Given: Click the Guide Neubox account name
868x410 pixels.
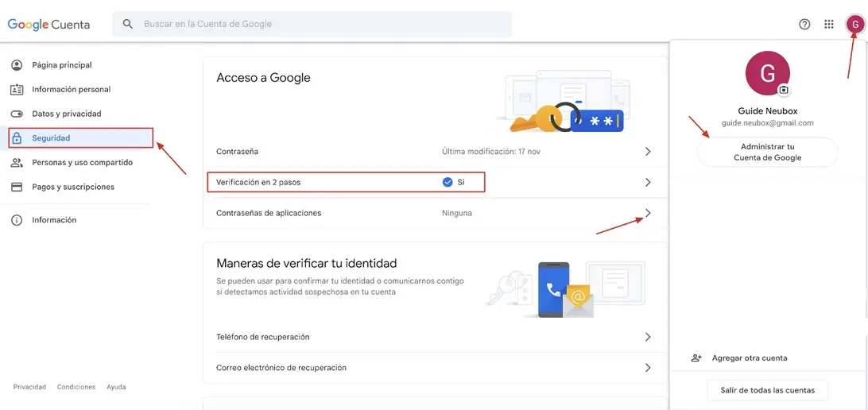Looking at the screenshot, I should coord(767,111).
